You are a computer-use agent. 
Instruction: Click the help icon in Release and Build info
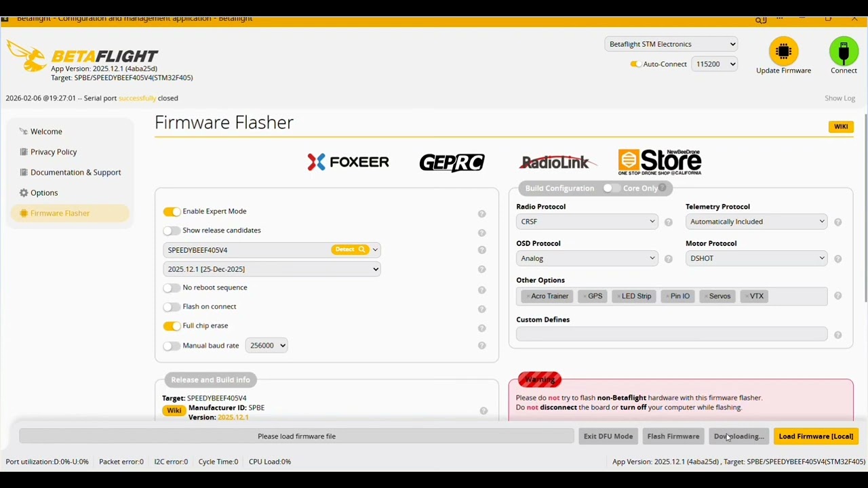(x=484, y=411)
